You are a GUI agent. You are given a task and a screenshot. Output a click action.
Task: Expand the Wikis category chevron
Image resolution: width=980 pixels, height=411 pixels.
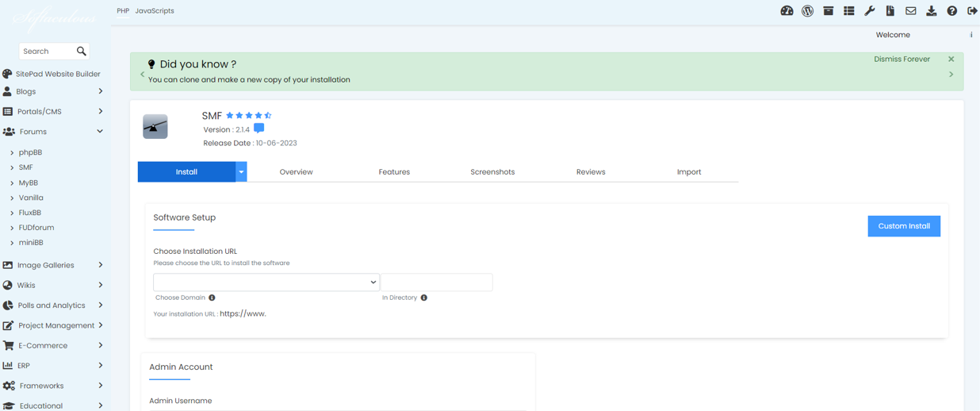click(101, 286)
